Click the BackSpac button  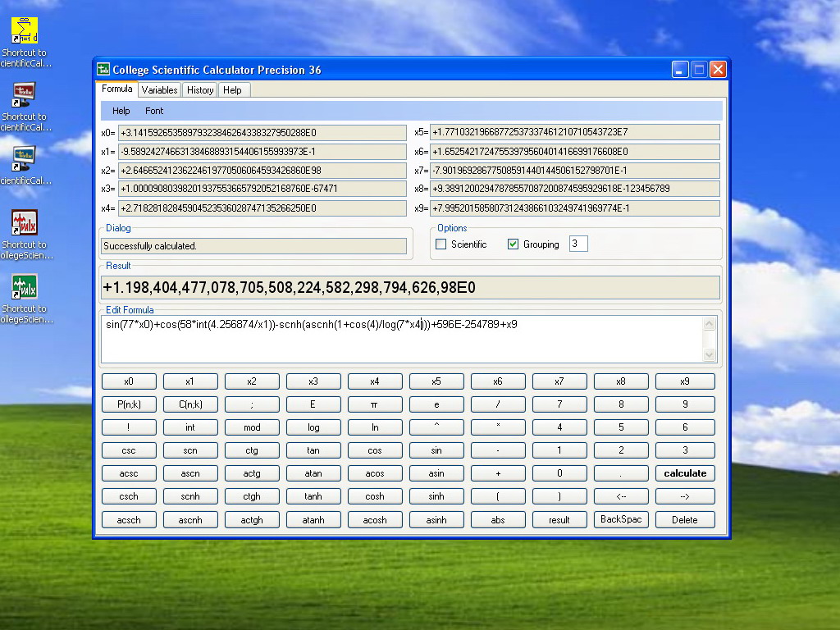point(621,519)
